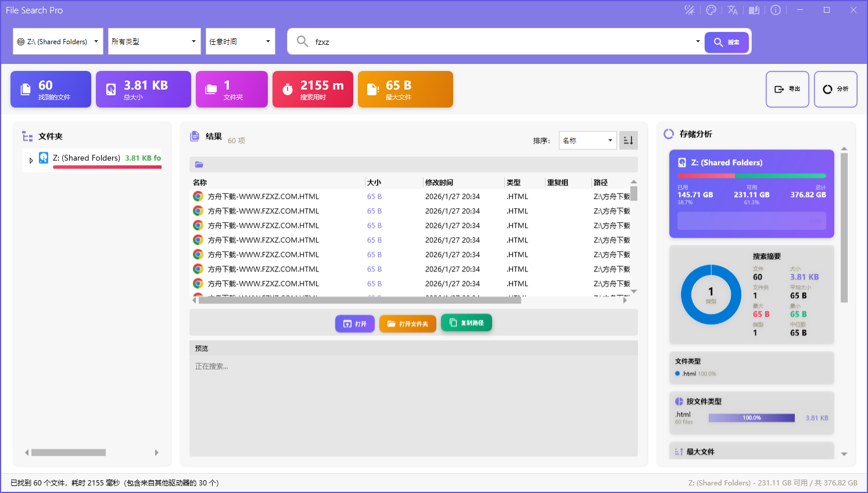Click the 搜索 search button
This screenshot has width=868, height=493.
pyautogui.click(x=727, y=42)
